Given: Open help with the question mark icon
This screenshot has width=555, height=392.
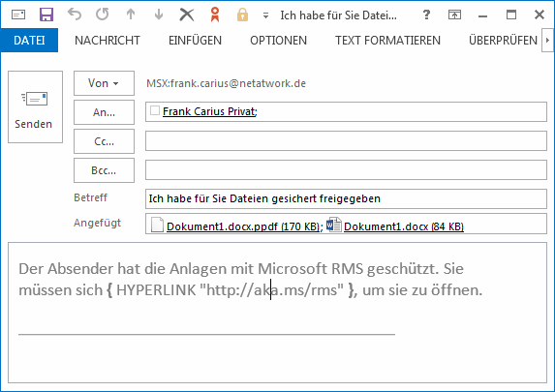Looking at the screenshot, I should tap(426, 15).
